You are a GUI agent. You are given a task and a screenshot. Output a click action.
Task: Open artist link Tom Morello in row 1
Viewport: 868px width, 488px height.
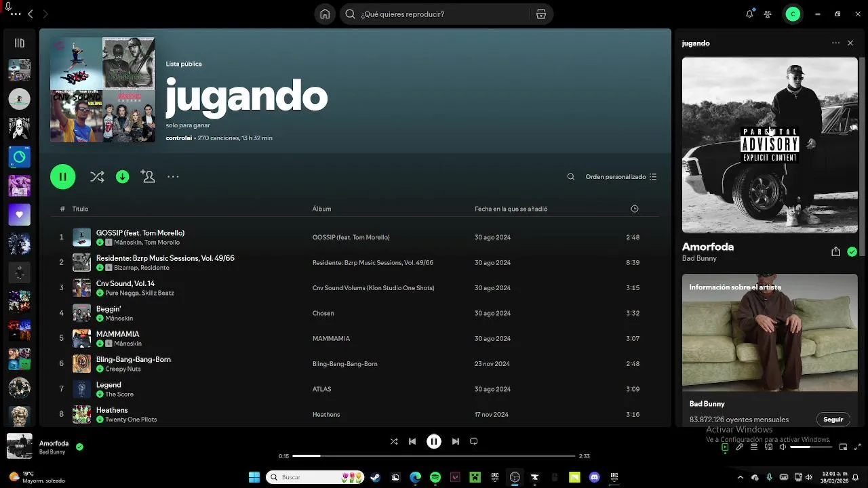[x=162, y=242]
